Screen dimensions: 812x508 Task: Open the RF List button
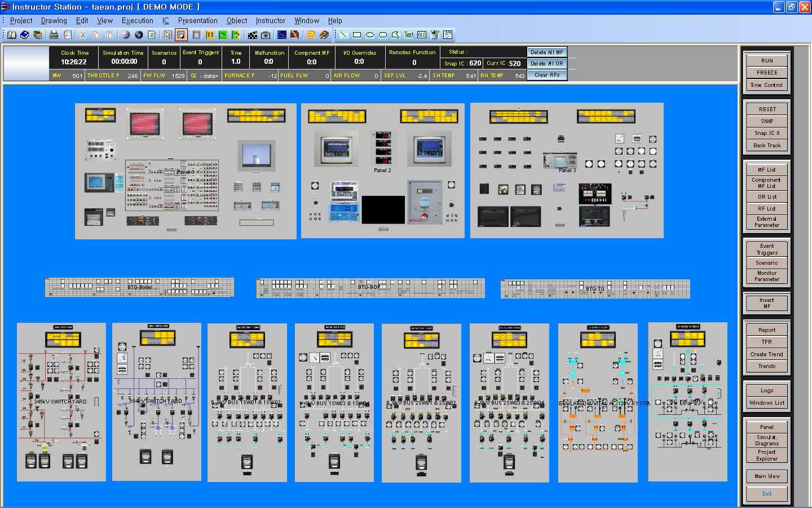[767, 209]
